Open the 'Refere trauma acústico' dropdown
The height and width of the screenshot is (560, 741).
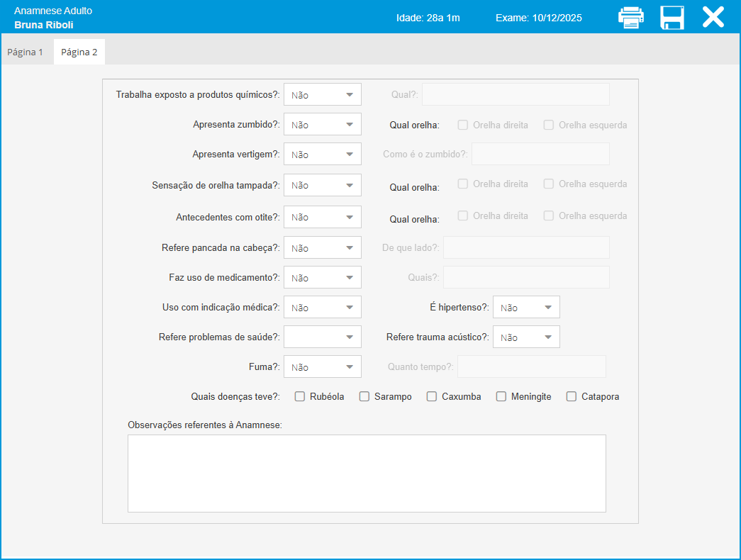(526, 337)
